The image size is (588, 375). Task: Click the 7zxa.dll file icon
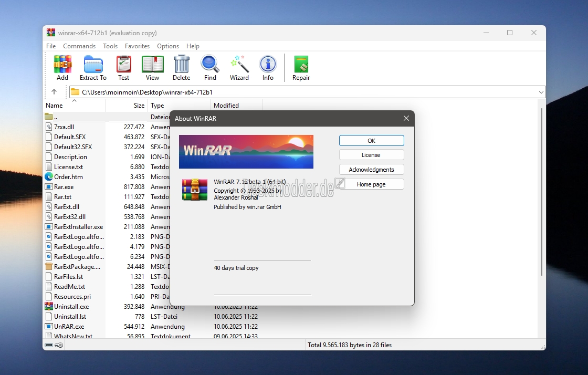click(x=49, y=127)
